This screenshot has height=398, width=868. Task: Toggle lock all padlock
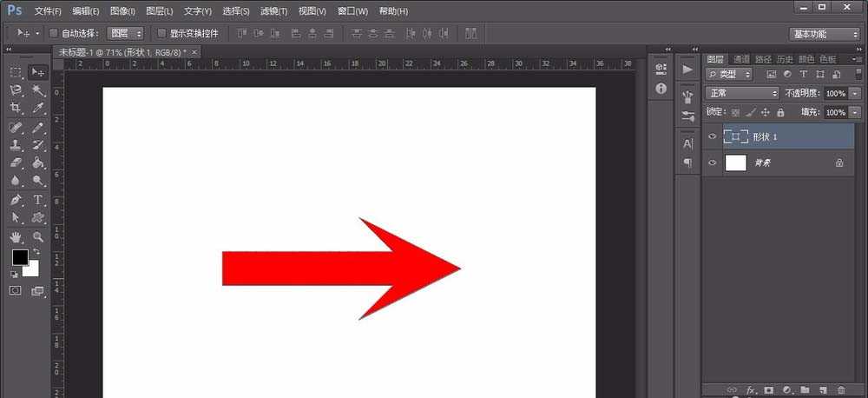point(780,112)
